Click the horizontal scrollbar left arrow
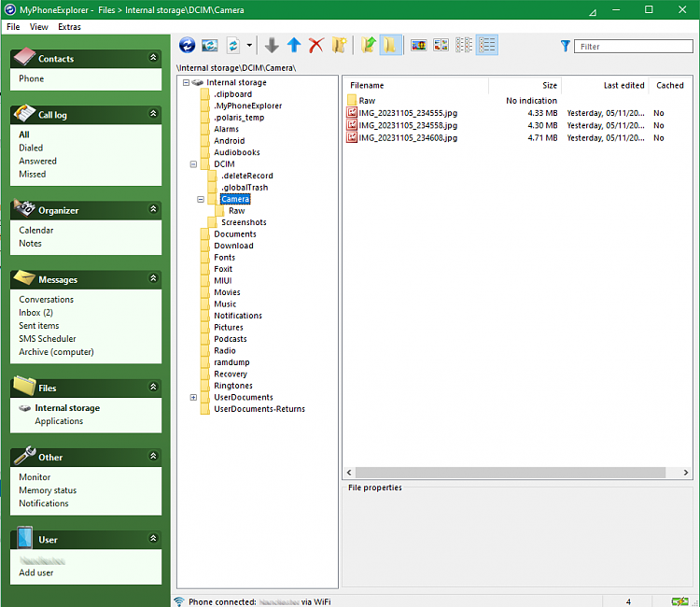Screen dimensions: 700x607 (x=349, y=473)
